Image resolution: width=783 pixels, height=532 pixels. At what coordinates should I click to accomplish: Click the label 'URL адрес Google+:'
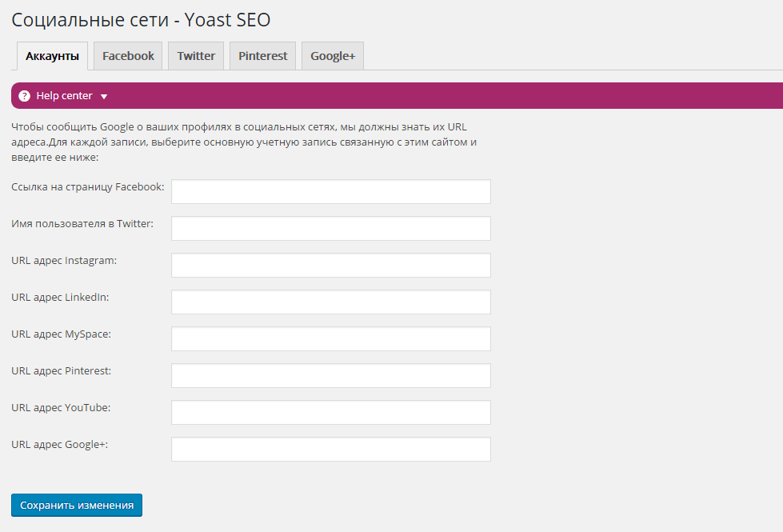[x=60, y=445]
